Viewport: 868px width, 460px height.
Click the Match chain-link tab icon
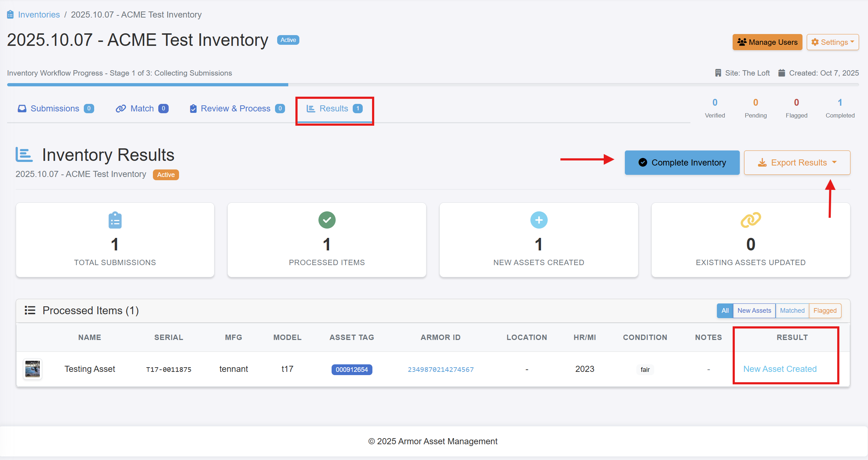click(x=121, y=109)
